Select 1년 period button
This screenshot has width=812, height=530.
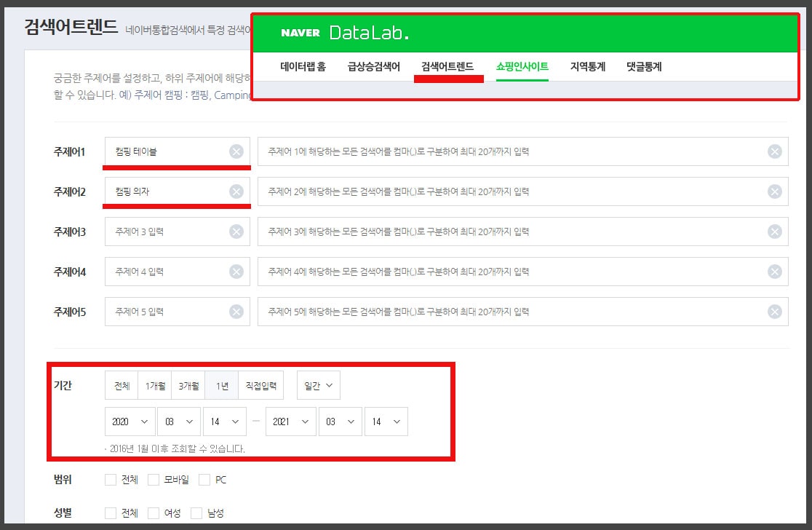(x=222, y=385)
